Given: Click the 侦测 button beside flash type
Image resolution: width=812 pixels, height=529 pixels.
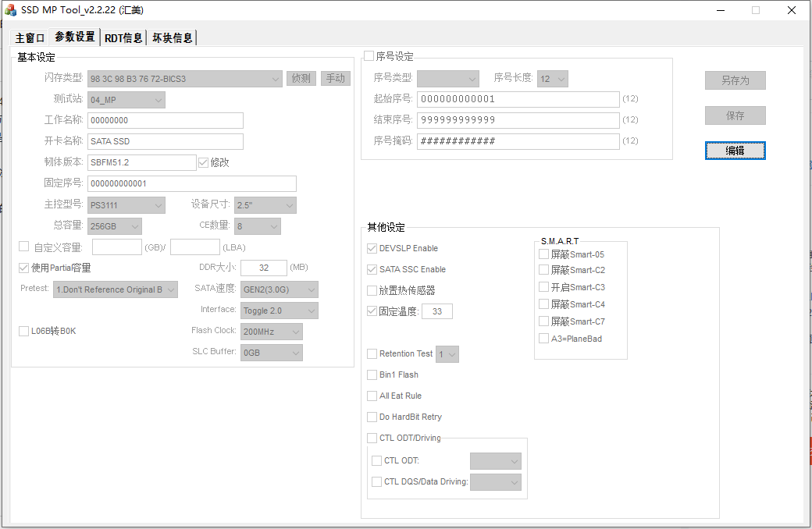Looking at the screenshot, I should pos(301,78).
